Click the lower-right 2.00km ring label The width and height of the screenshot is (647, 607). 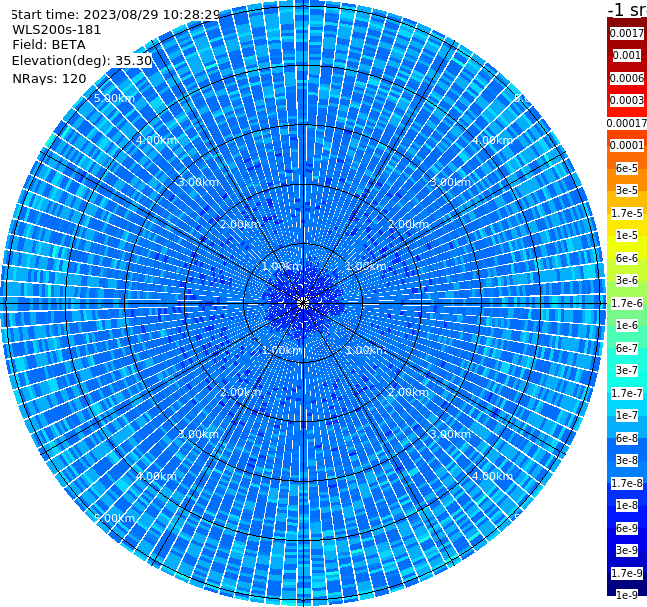coord(409,392)
